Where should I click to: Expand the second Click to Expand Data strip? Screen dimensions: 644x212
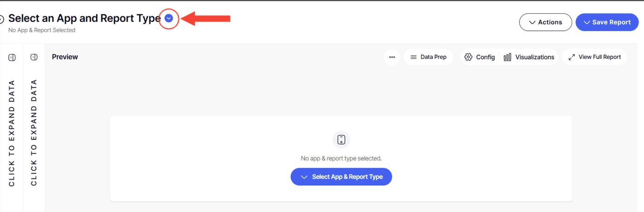(34, 133)
